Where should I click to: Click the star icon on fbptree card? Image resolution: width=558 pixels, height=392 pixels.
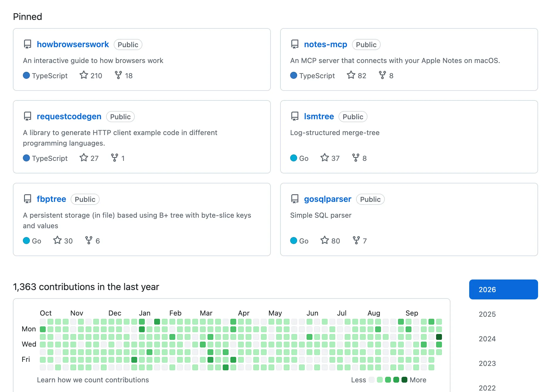click(57, 240)
